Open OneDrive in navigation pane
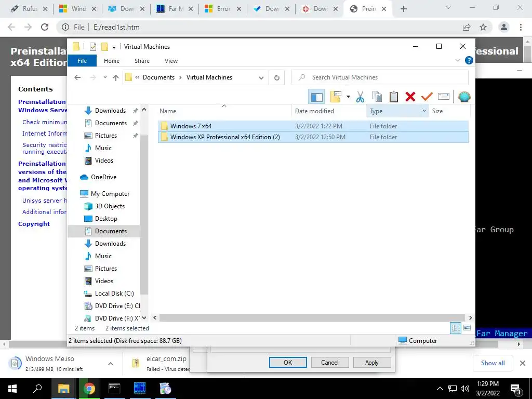532x399 pixels. point(103,177)
